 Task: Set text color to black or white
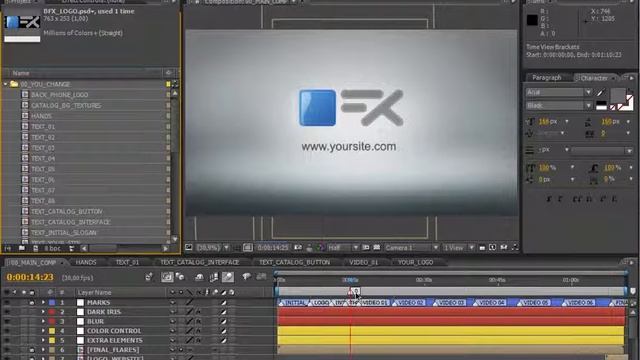(601, 106)
